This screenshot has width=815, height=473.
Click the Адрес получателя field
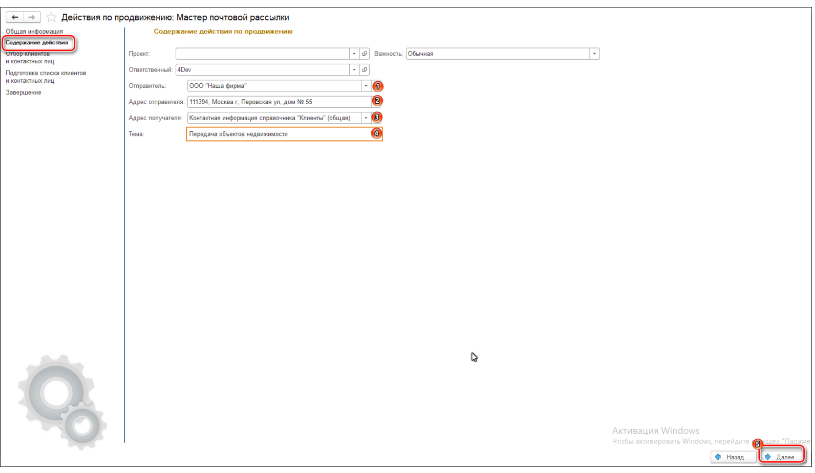[x=274, y=118]
